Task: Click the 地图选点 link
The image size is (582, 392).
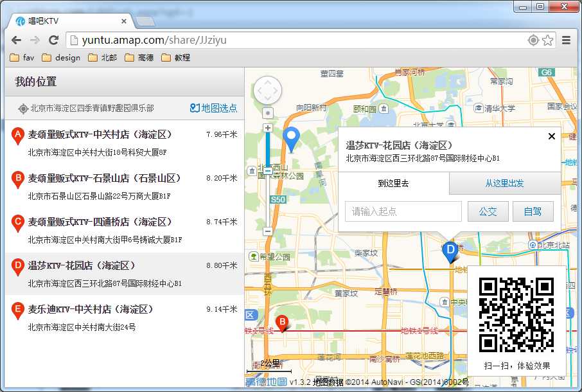Action: point(213,108)
